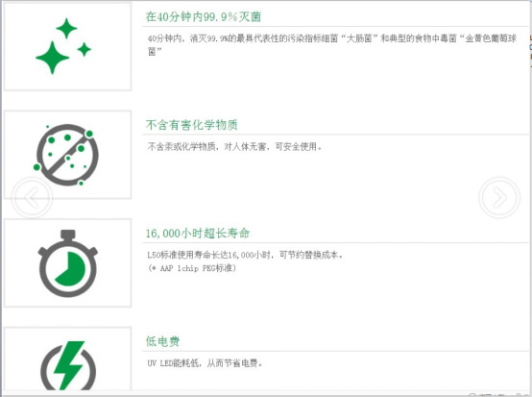Viewport: 532px width, 397px height.
Task: Click the '(* AAP 1chip PKG标准)' footnote
Action: (x=192, y=268)
